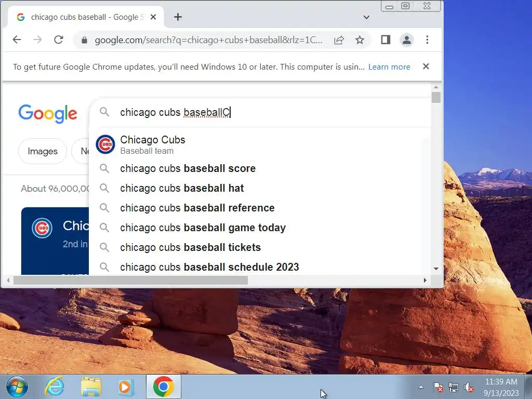Click the About 96,000,000 results text
Screen dimensions: 532x399
[x=55, y=189]
